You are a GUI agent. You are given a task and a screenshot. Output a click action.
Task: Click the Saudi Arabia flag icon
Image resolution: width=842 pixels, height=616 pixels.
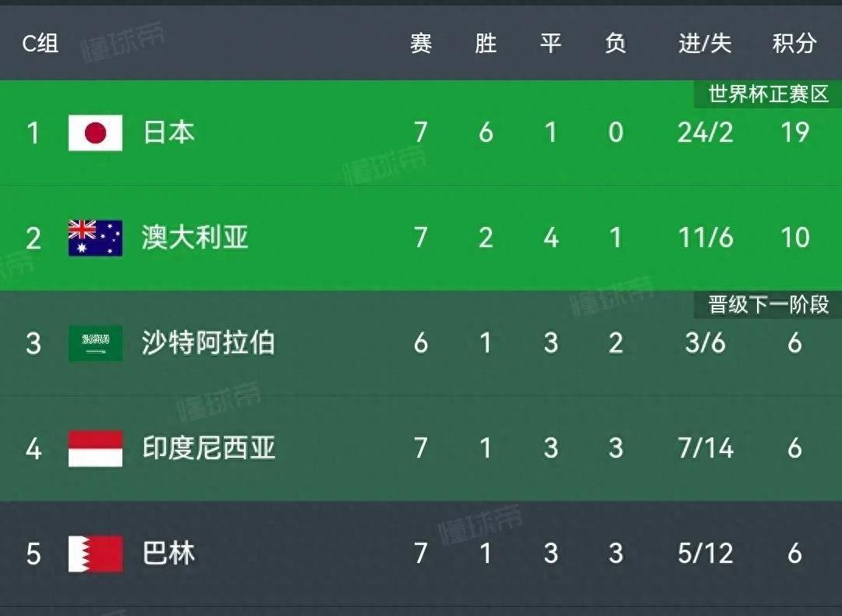pos(96,343)
